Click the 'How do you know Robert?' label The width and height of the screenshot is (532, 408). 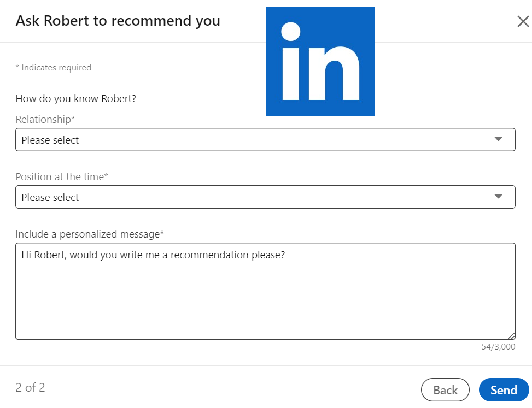pyautogui.click(x=76, y=98)
